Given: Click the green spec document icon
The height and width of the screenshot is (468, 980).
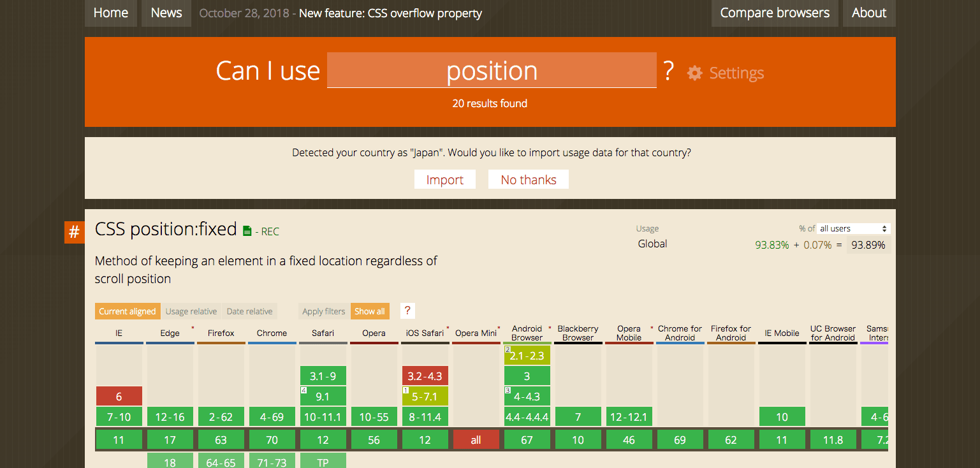Looking at the screenshot, I should 247,231.
